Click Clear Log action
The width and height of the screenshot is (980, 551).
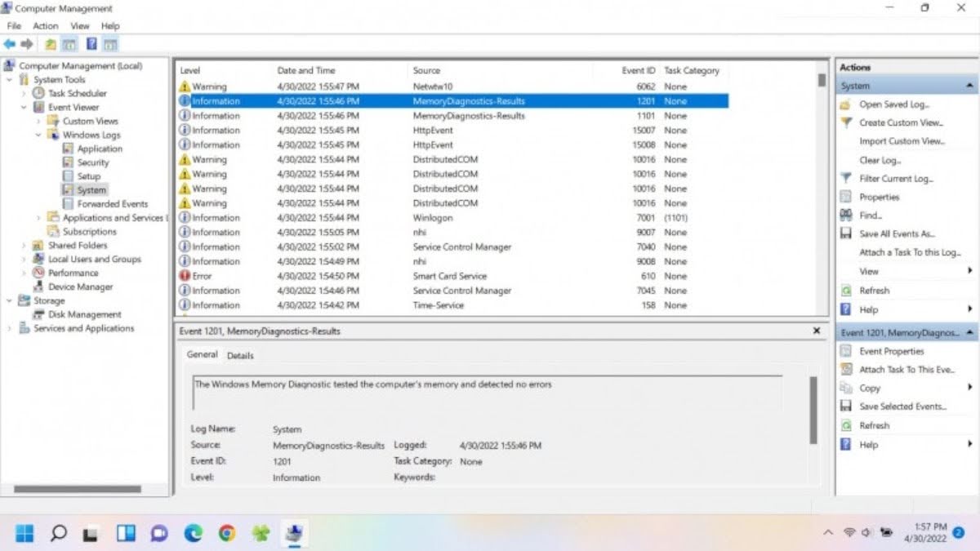point(880,160)
